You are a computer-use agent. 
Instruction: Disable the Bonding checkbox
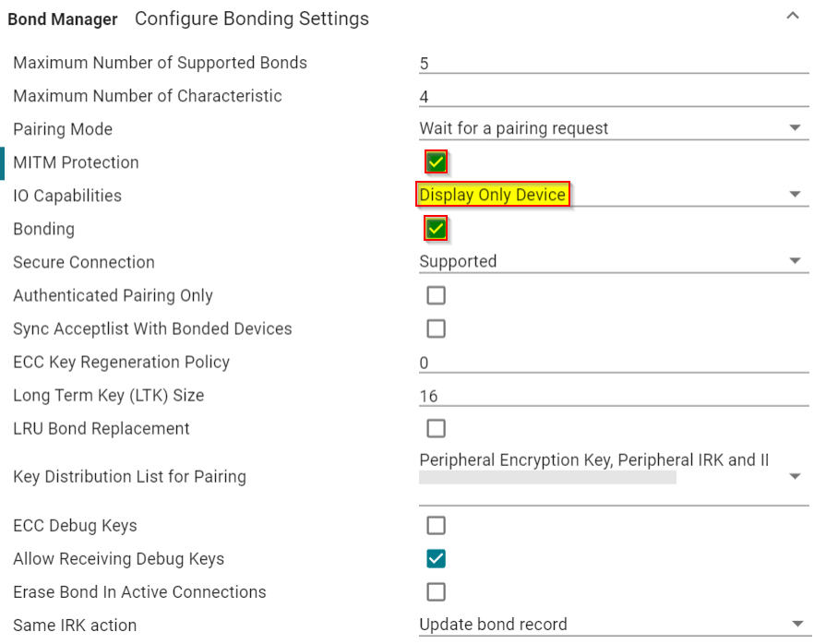tap(435, 227)
